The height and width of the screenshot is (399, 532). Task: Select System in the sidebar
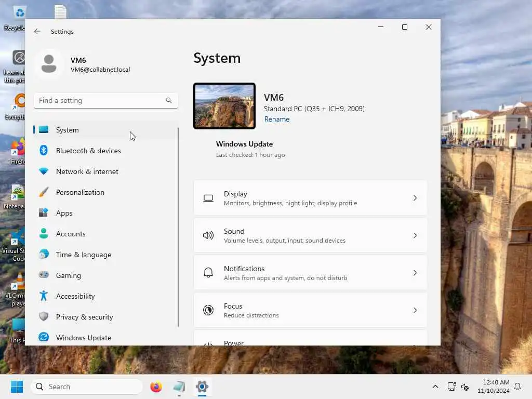105,129
